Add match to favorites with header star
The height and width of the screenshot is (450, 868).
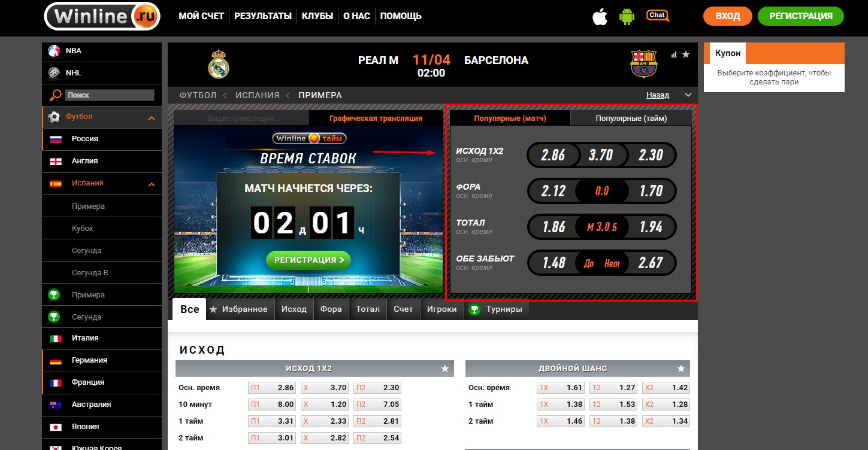tap(686, 54)
